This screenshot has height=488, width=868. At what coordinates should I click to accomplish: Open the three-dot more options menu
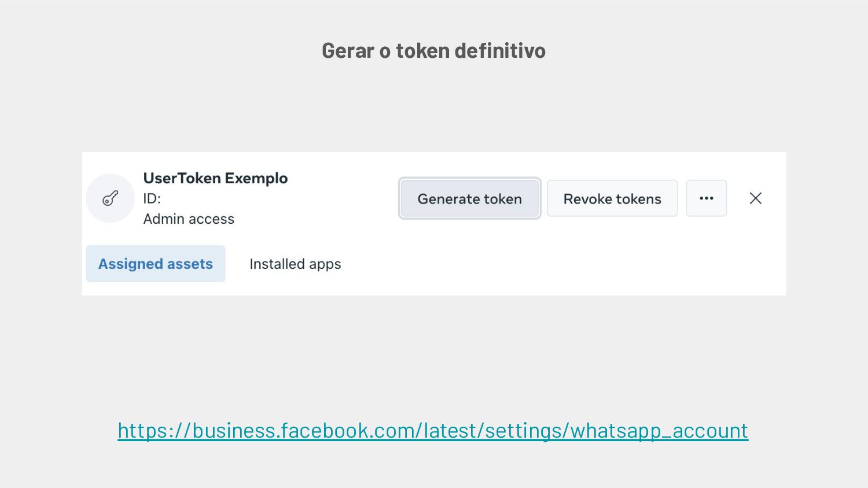click(706, 198)
